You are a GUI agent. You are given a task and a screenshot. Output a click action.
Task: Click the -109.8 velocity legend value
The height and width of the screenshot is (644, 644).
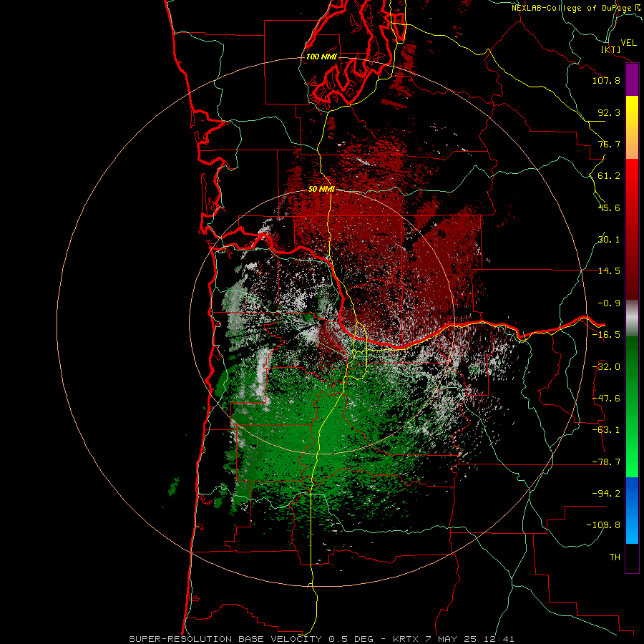(x=603, y=525)
